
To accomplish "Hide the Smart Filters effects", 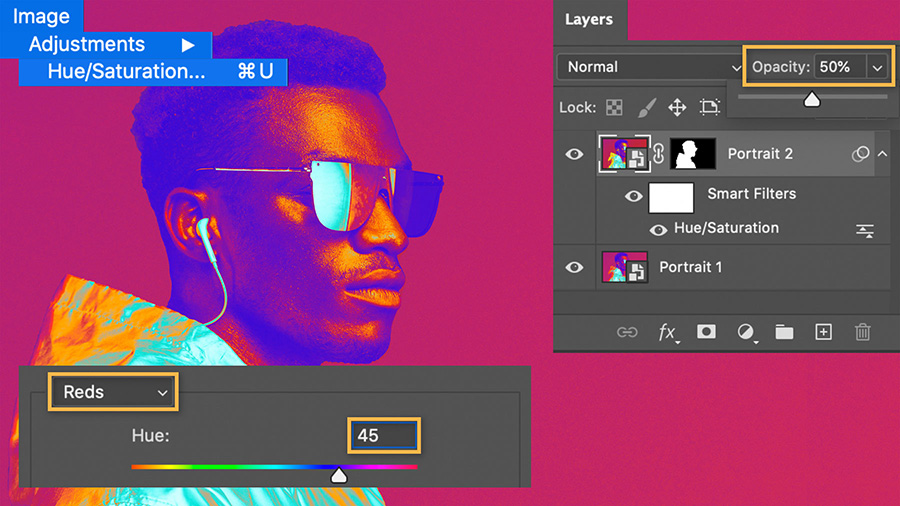I will coord(633,196).
